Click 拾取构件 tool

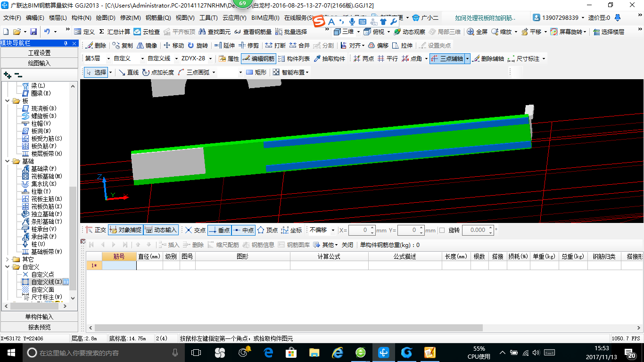[x=330, y=59]
